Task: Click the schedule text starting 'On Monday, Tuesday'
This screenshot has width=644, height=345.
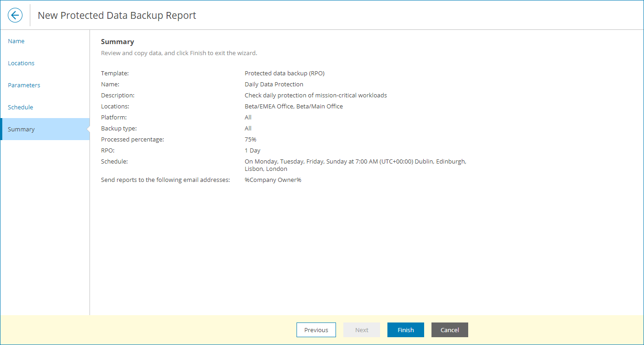Action: coord(355,165)
